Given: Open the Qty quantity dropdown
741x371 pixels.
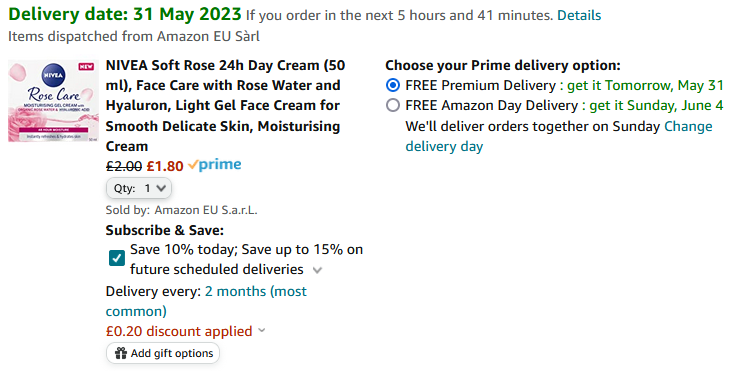Looking at the screenshot, I should 139,188.
